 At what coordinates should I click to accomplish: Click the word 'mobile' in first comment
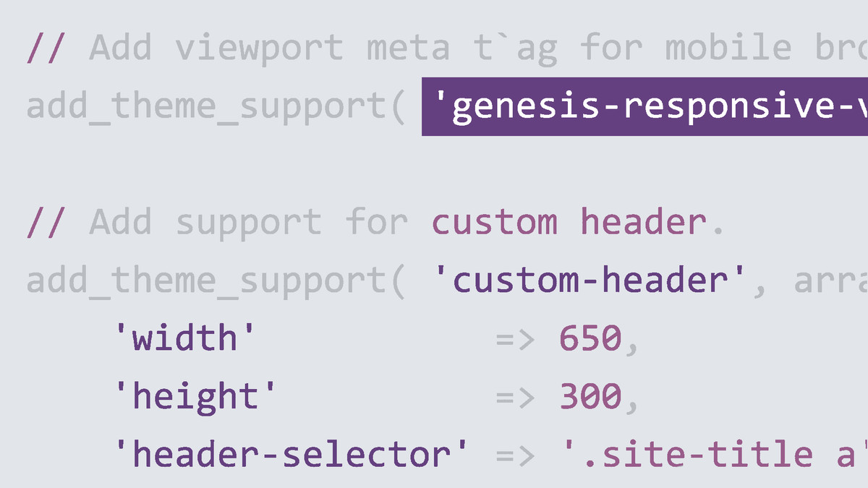pos(728,48)
